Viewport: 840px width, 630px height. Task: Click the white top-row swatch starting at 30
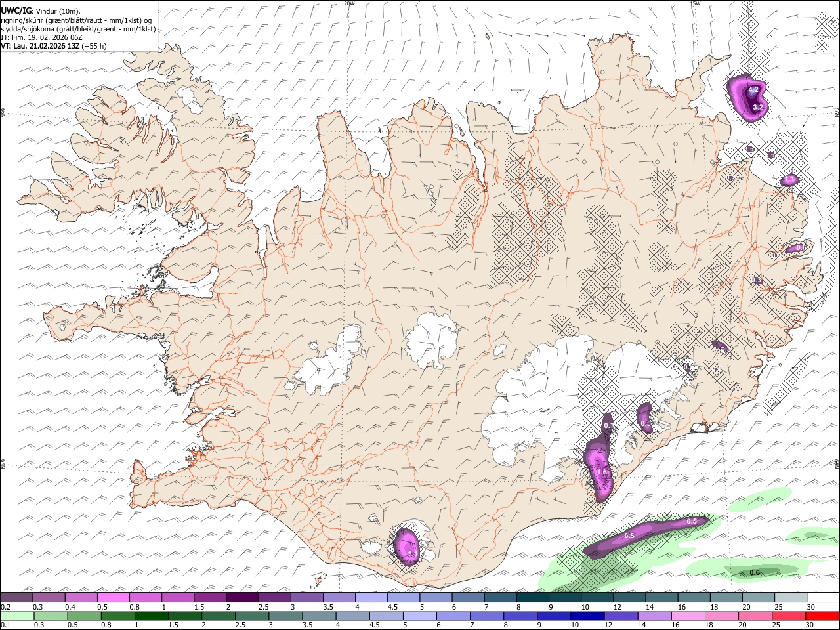coord(823,598)
